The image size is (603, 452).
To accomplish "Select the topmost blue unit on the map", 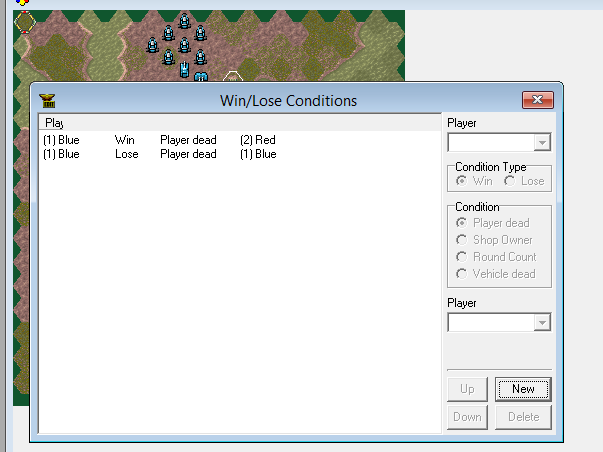I will 185,21.
